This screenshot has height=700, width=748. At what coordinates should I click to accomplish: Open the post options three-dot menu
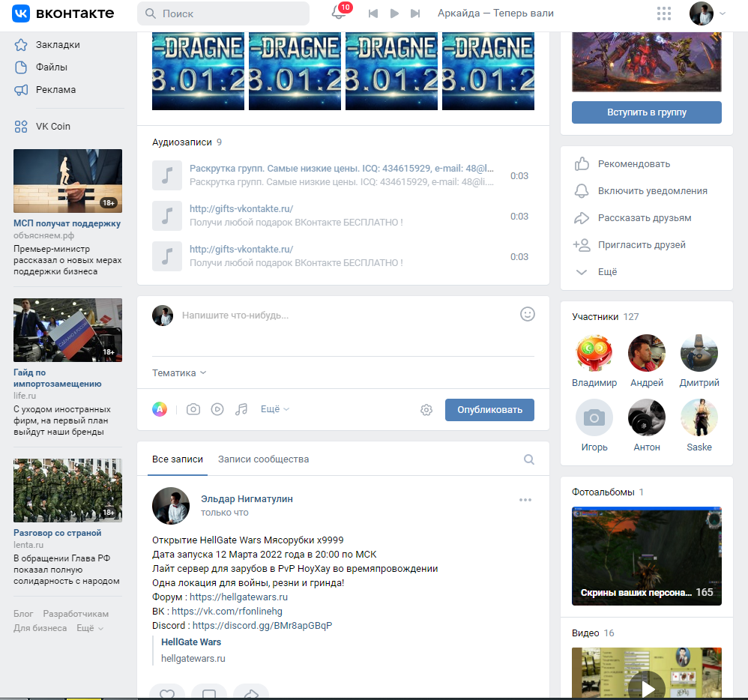(525, 500)
